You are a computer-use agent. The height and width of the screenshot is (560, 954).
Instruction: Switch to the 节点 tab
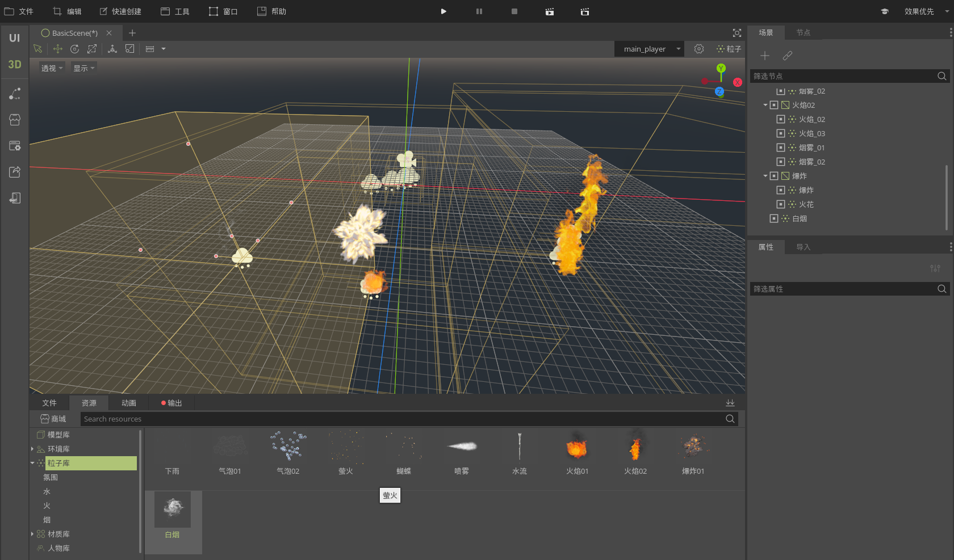click(803, 32)
